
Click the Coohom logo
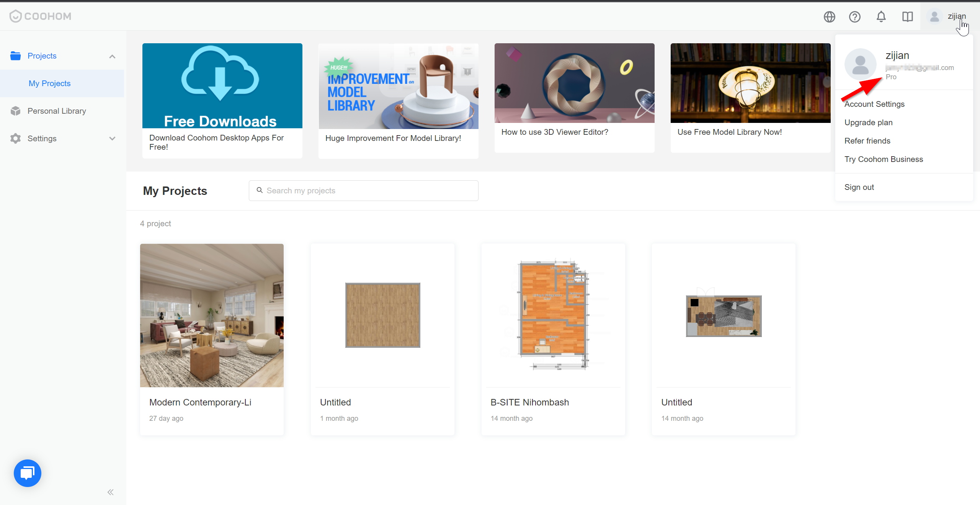(40, 16)
